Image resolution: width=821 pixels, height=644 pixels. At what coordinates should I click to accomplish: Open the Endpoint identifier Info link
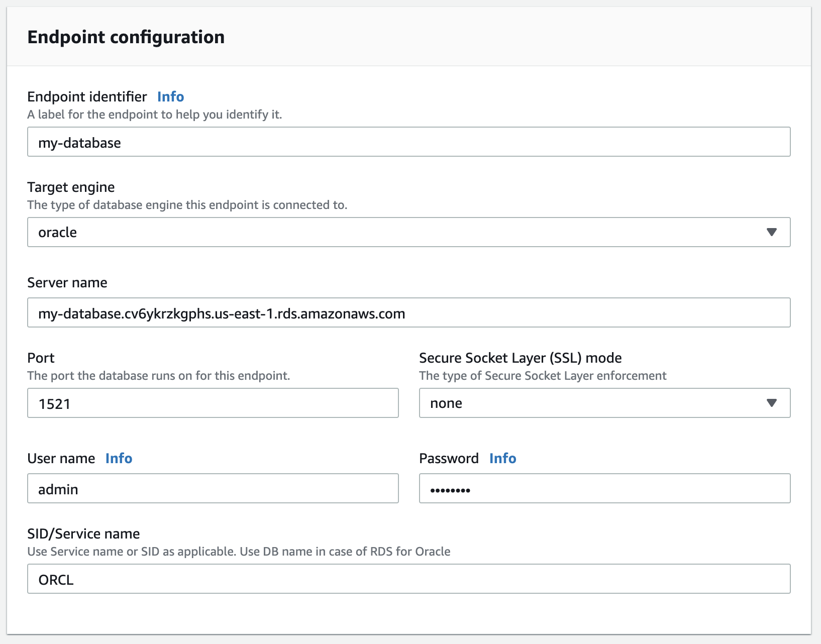click(170, 96)
